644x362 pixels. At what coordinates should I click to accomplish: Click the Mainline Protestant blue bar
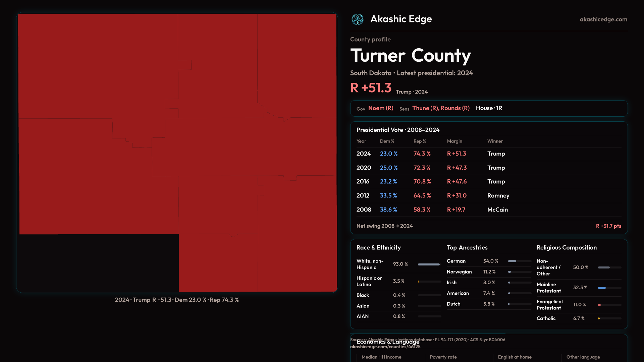click(602, 288)
